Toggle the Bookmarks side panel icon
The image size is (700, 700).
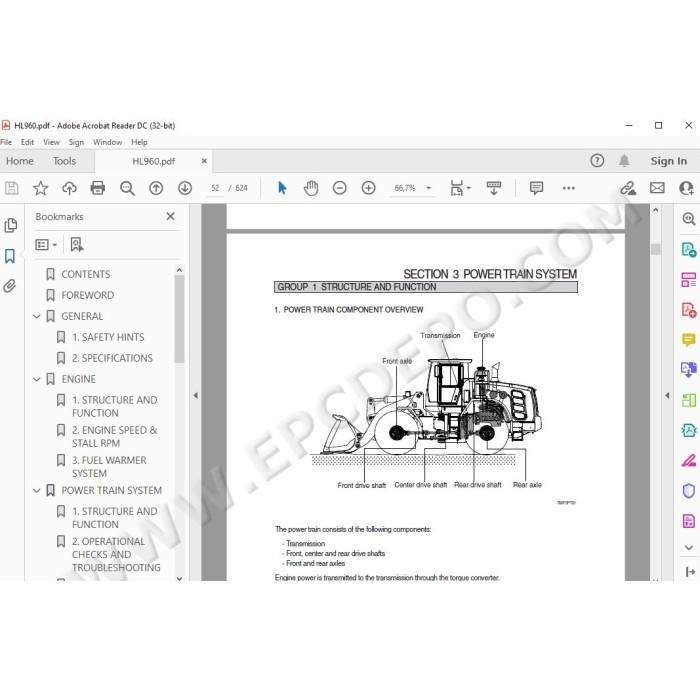pyautogui.click(x=10, y=256)
